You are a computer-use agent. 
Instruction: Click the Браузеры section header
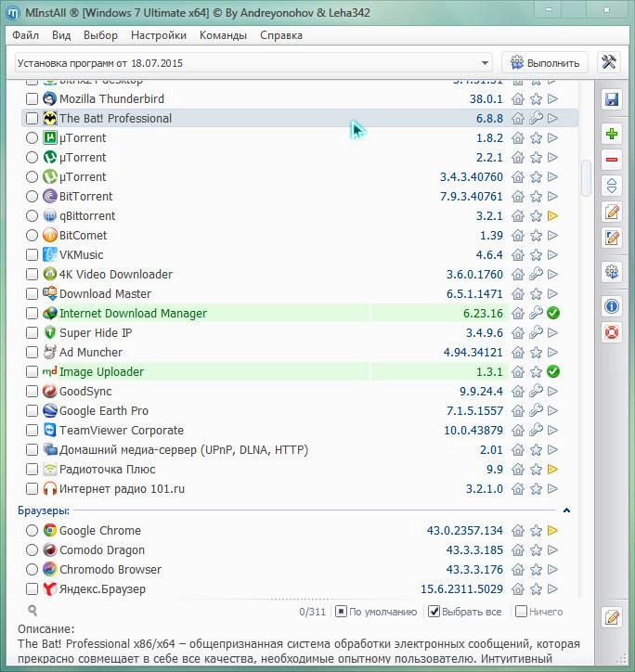pos(44,510)
